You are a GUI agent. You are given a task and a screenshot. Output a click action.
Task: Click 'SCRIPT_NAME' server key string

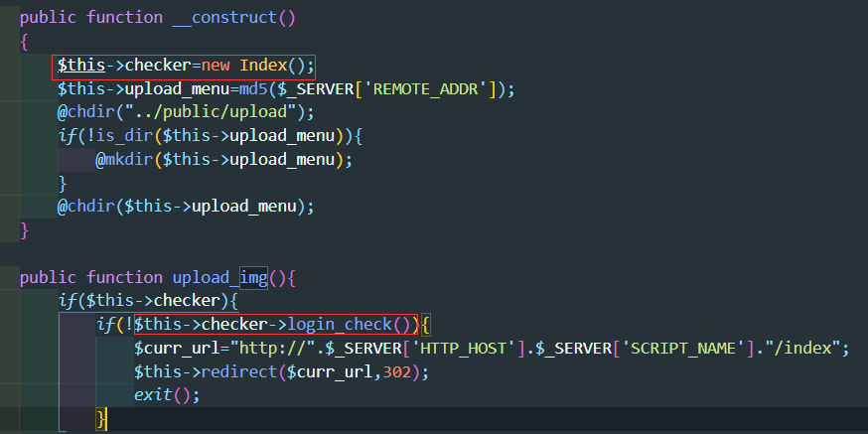coord(683,349)
